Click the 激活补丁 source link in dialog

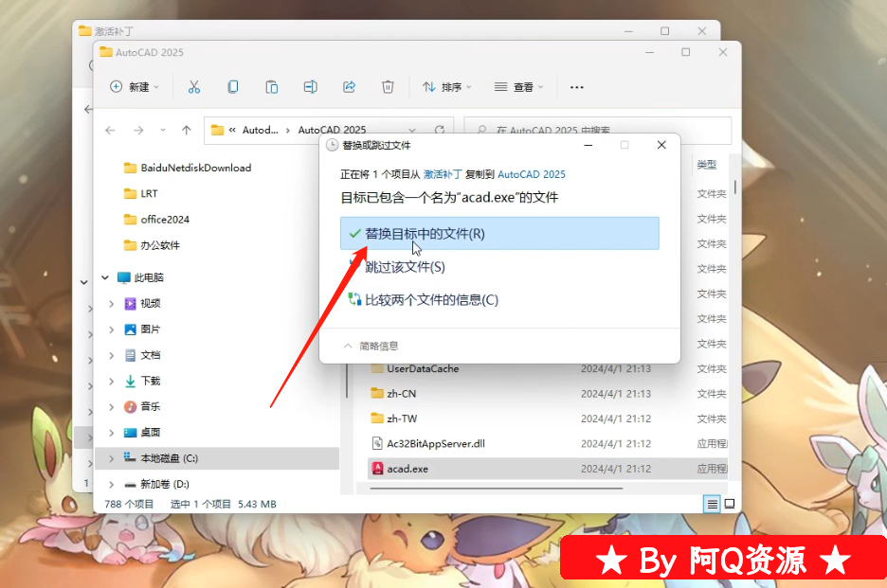point(443,174)
